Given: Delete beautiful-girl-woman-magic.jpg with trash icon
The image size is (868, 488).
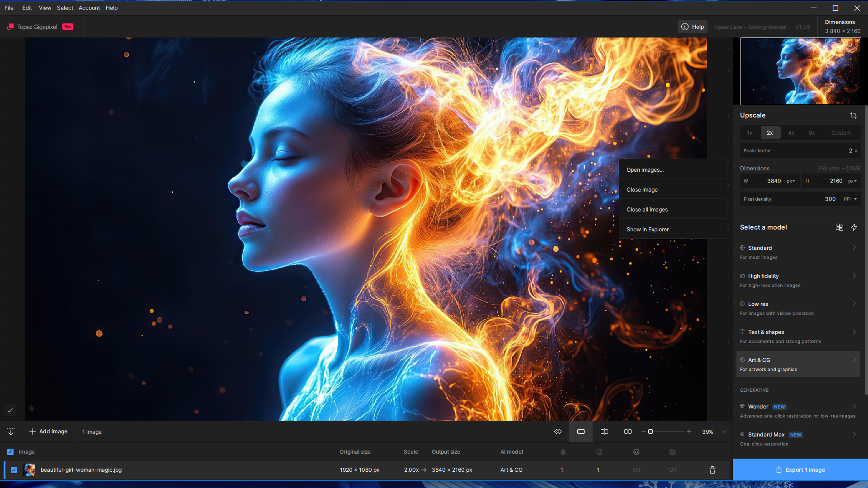Looking at the screenshot, I should tap(712, 470).
